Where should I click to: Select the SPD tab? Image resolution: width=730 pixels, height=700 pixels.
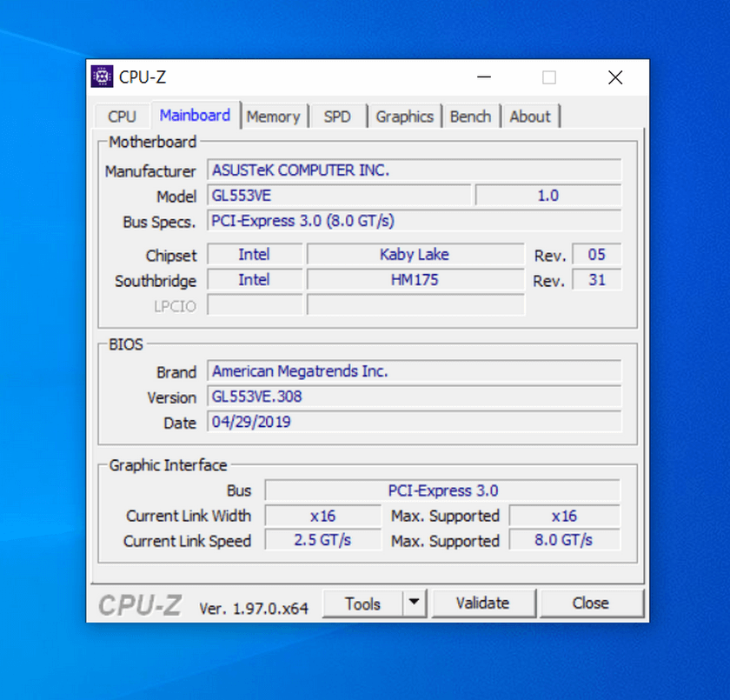[337, 117]
